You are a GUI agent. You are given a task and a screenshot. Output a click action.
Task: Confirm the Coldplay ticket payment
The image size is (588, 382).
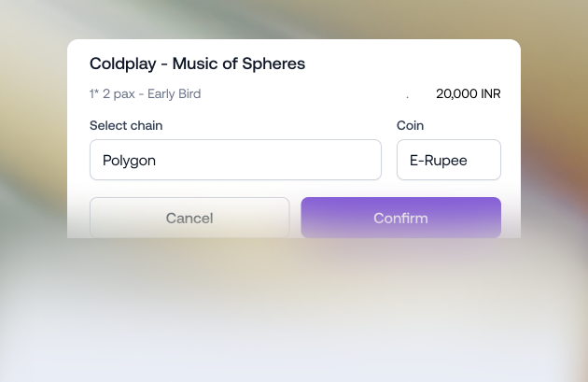(x=401, y=218)
